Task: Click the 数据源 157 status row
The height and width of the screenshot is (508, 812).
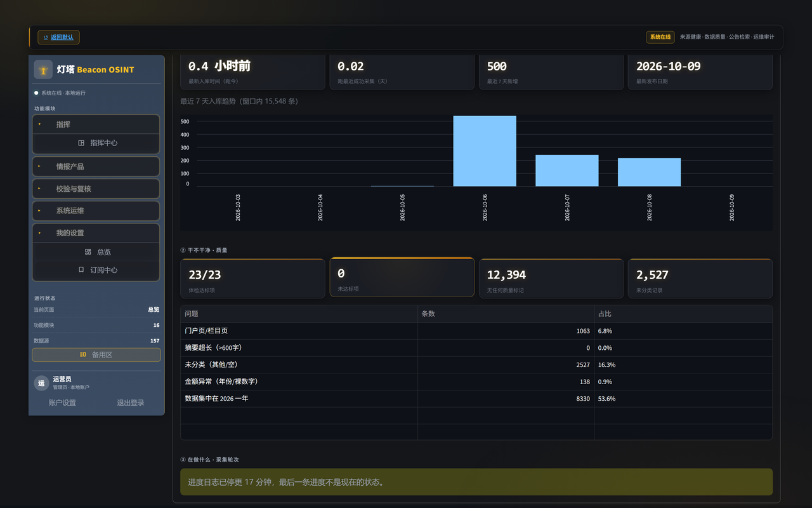Action: click(x=96, y=341)
